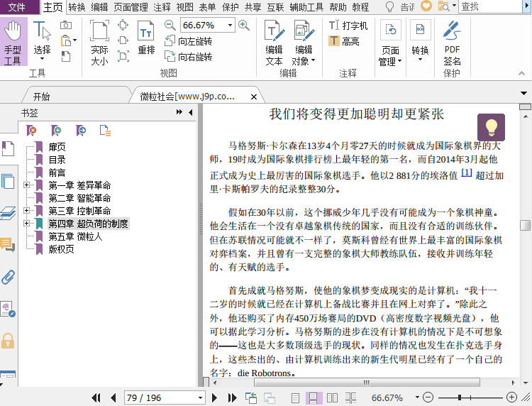Open the Comments side panel
532x406 pixels.
pyautogui.click(x=8, y=244)
